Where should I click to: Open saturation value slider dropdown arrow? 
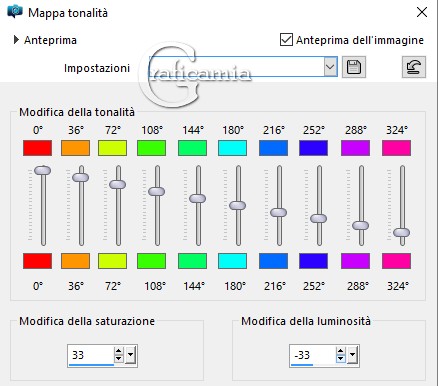(131, 355)
